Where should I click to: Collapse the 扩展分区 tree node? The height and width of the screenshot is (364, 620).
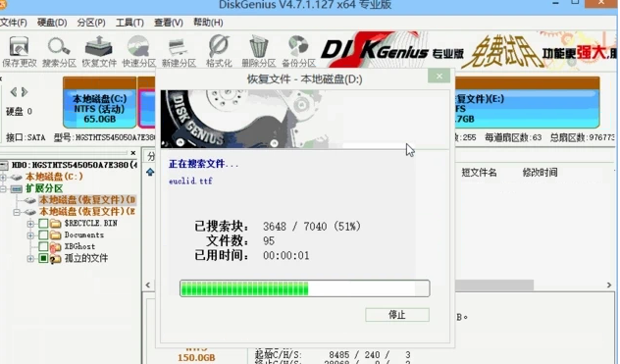click(x=3, y=189)
